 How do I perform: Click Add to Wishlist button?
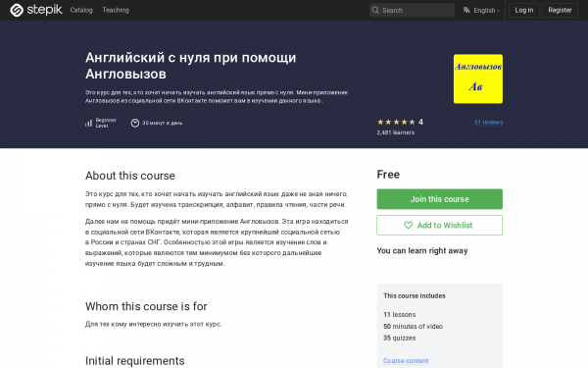pos(439,226)
